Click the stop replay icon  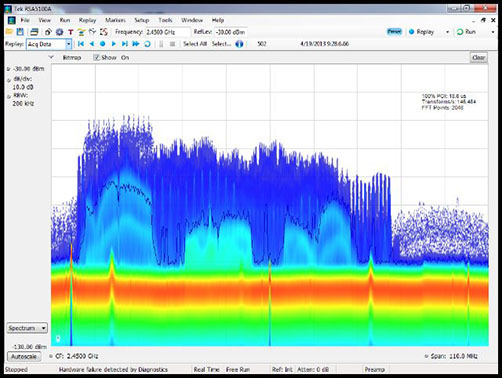(172, 44)
